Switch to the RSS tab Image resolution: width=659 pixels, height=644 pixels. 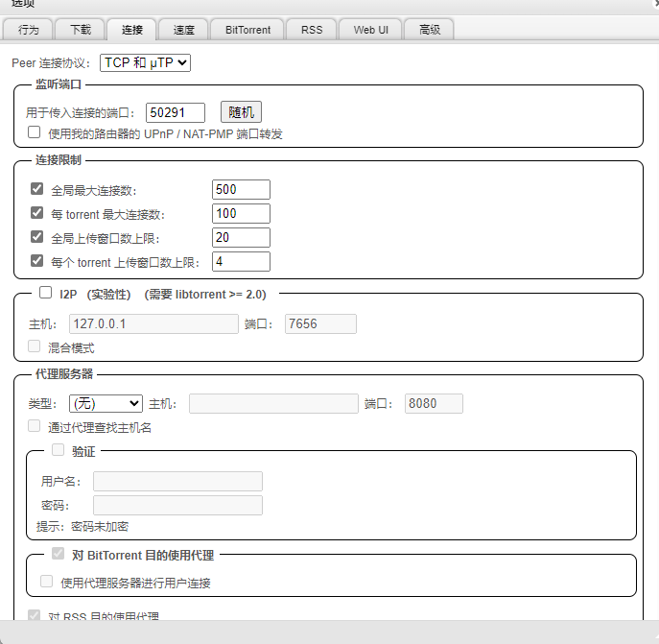coord(312,30)
